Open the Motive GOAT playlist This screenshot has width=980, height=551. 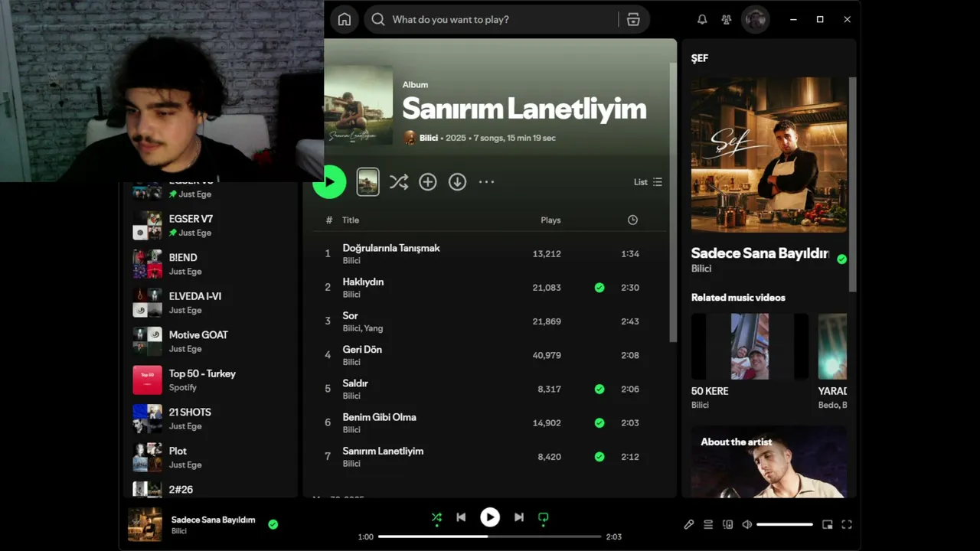coord(211,341)
